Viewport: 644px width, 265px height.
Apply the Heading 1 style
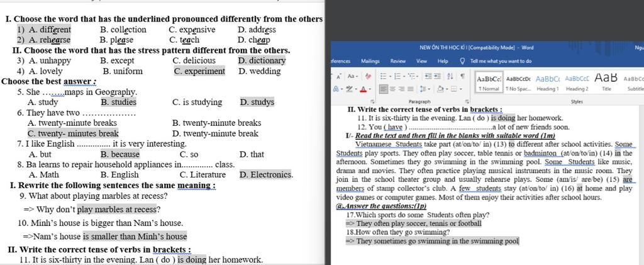[548, 82]
